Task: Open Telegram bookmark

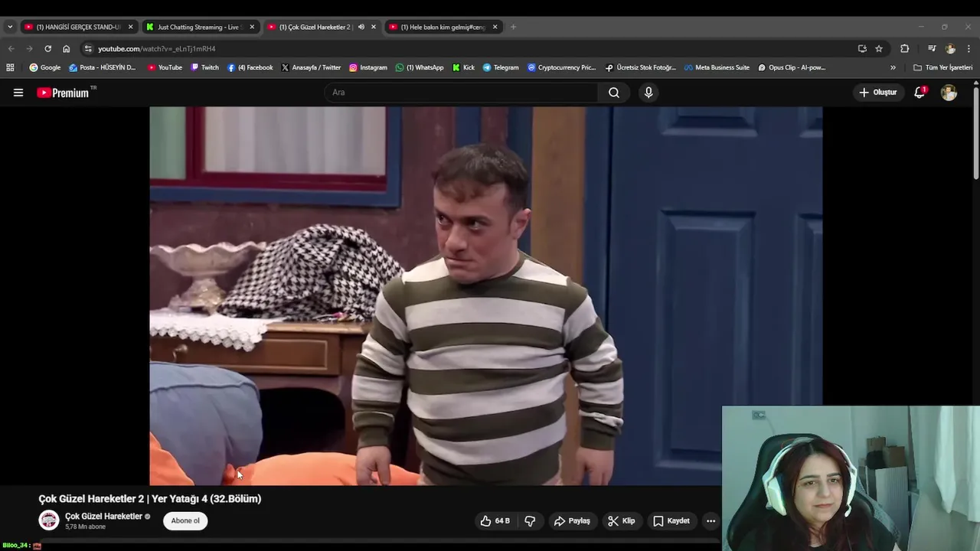Action: (x=500, y=67)
